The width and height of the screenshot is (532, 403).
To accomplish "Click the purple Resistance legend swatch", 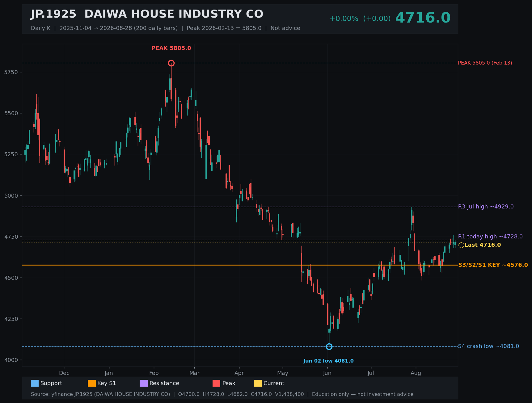I will click(x=144, y=383).
